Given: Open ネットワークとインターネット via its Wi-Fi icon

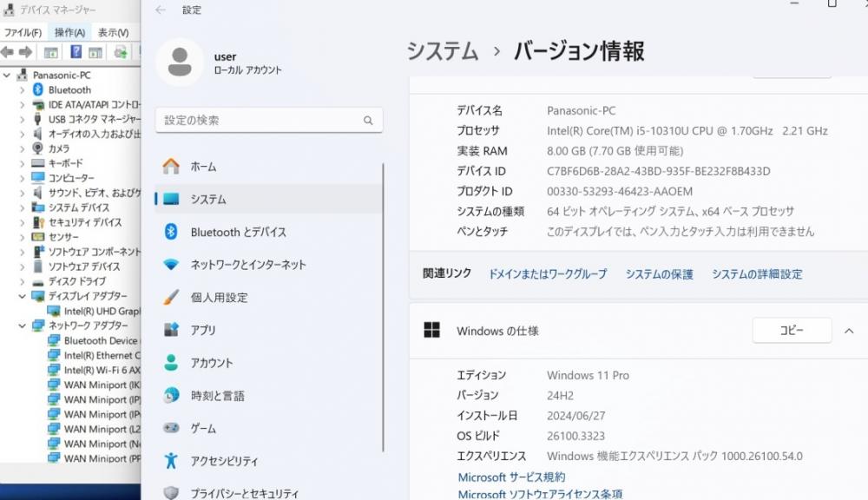Looking at the screenshot, I should (171, 265).
